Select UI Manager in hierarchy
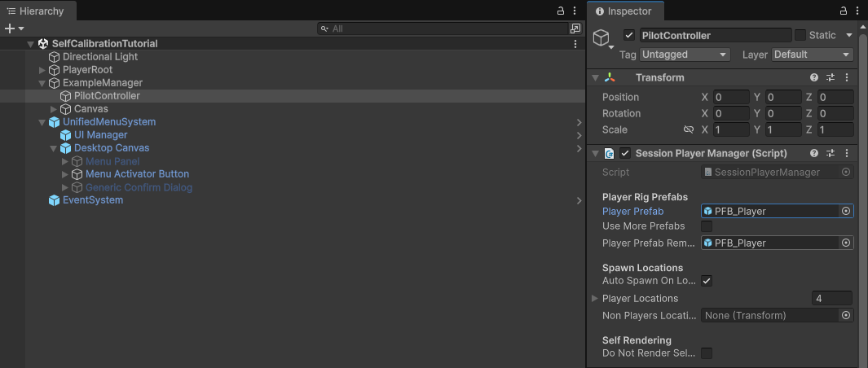Screen dimensions: 868x368 [x=101, y=136]
